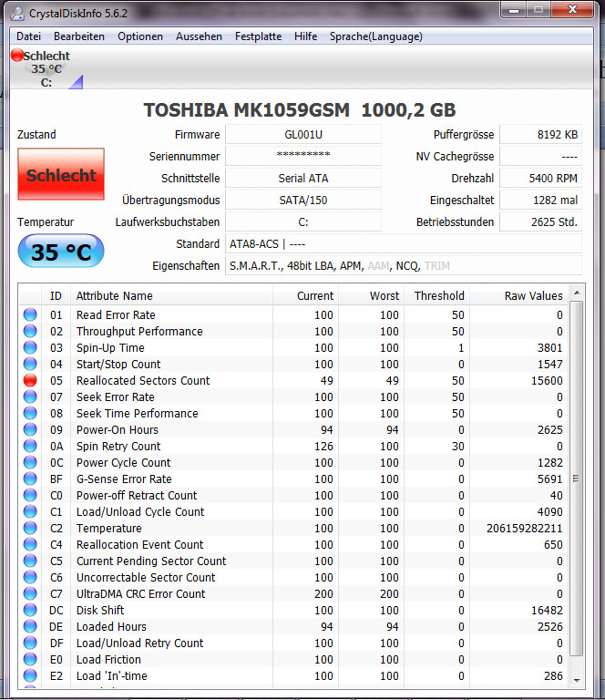This screenshot has height=700, width=605.
Task: Click red status icon for Reallocated Sectors Count
Action: (x=30, y=380)
